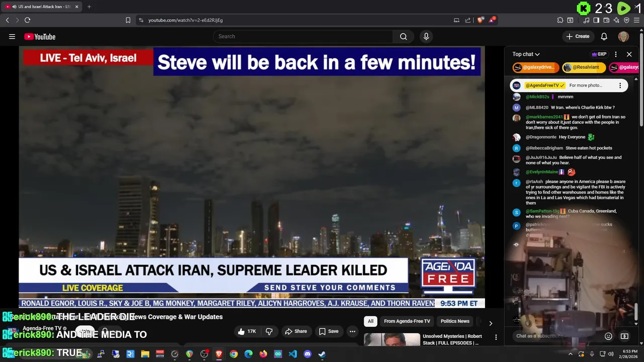
Task: Open pinned AgendaFreeTV message options
Action: pyautogui.click(x=620, y=85)
